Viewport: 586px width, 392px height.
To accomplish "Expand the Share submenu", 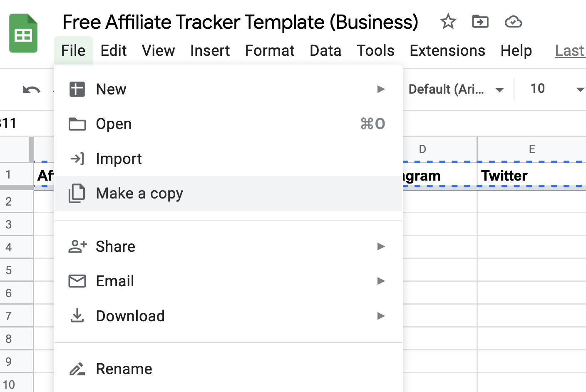I will [x=381, y=246].
